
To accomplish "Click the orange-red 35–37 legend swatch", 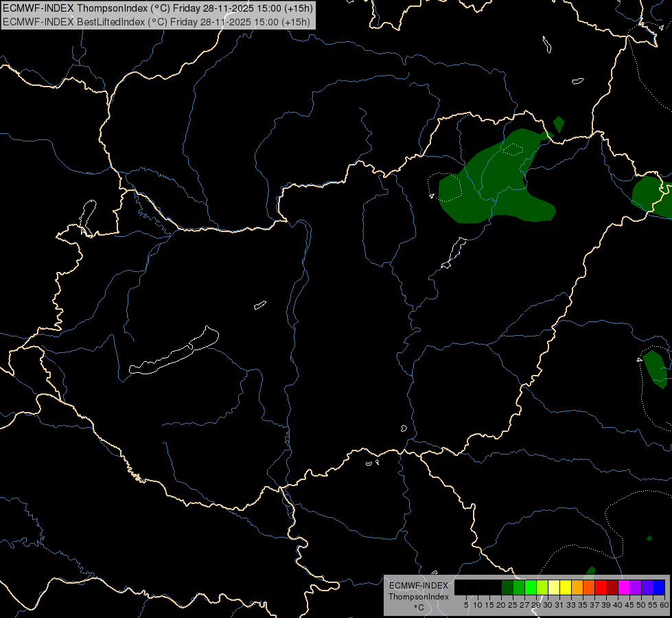I will pos(589,587).
